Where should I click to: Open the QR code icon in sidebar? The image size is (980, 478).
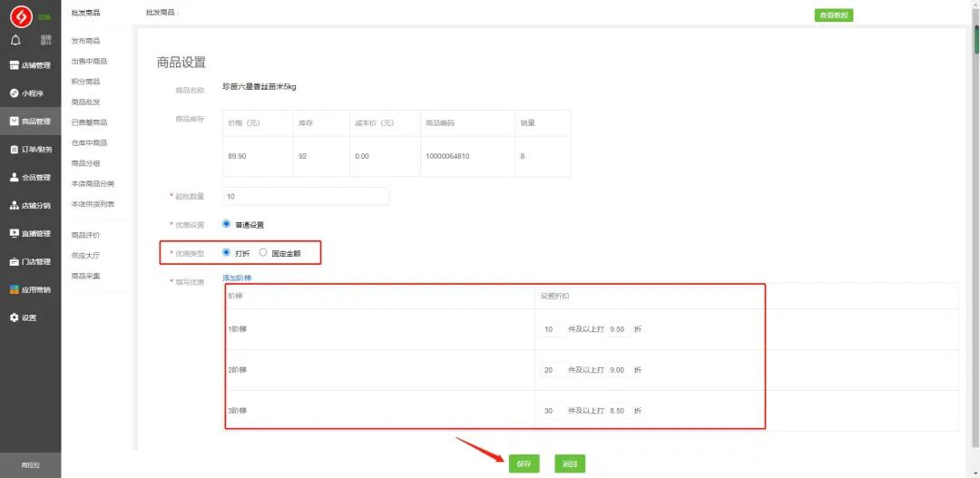coord(45,40)
